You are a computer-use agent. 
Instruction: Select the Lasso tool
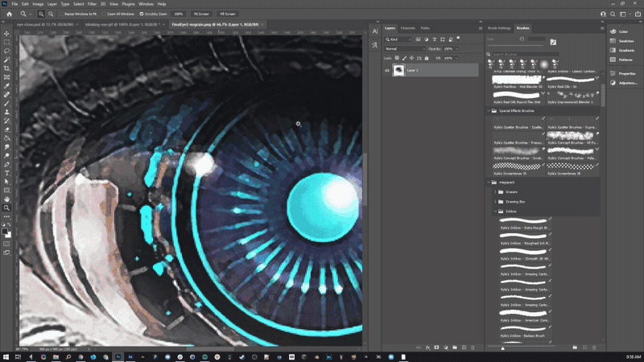tap(6, 51)
